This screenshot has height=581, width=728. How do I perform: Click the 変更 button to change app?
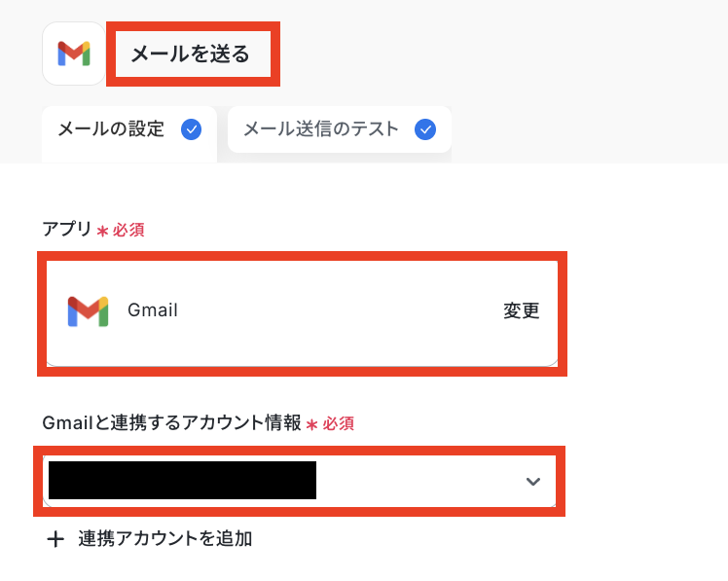[x=522, y=310]
